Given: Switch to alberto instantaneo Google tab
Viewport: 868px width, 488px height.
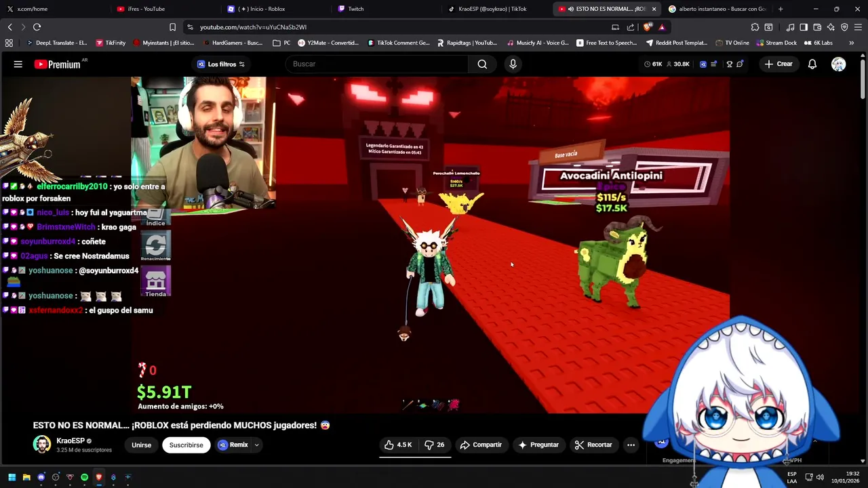Looking at the screenshot, I should coord(717,9).
